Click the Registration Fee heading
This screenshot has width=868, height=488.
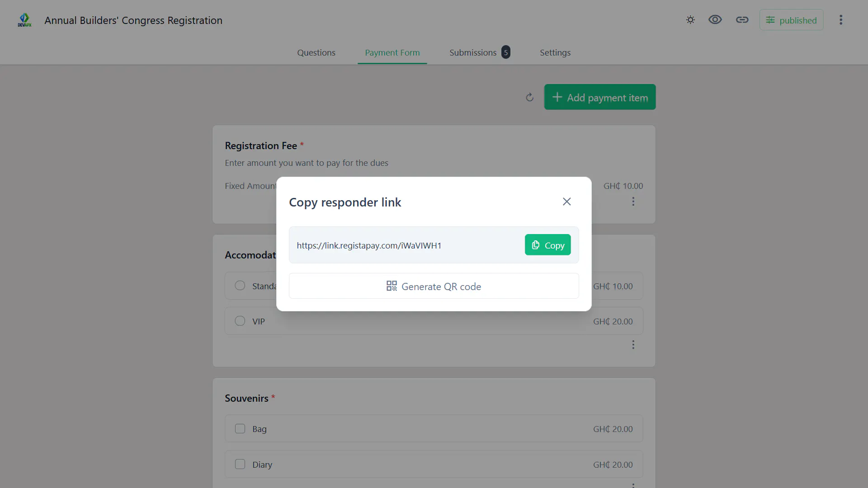(261, 145)
